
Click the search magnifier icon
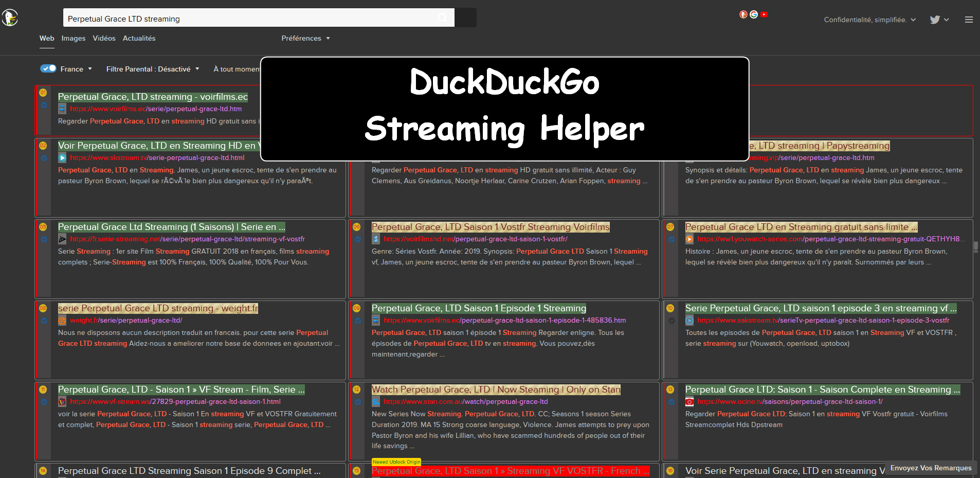(442, 17)
